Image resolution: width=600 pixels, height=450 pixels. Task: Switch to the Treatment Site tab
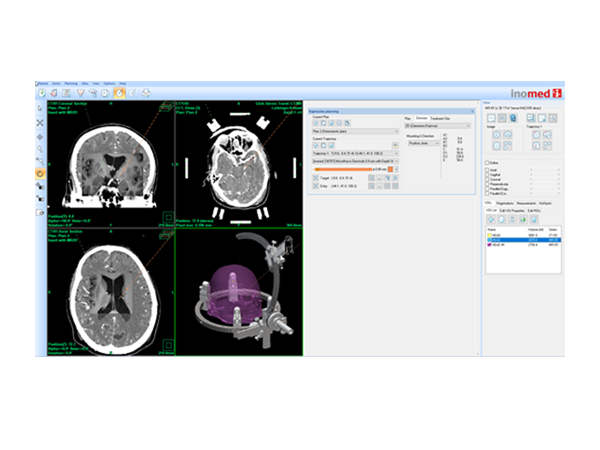(x=440, y=118)
